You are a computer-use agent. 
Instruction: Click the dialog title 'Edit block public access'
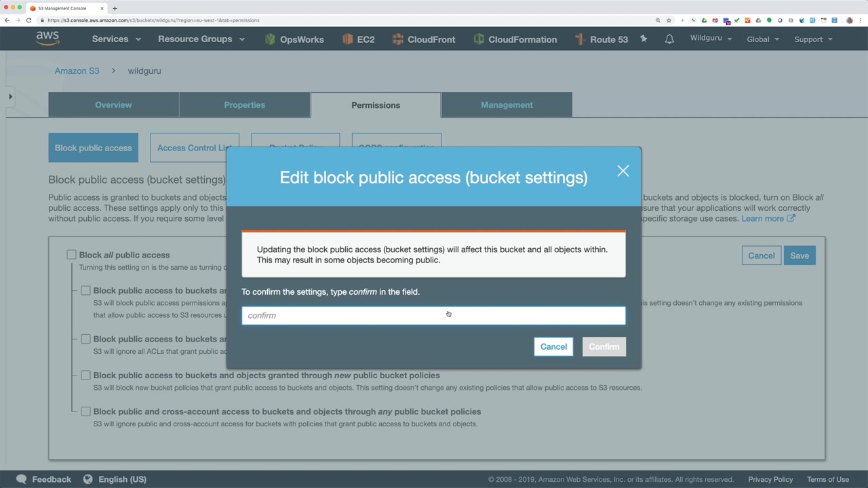click(x=433, y=178)
